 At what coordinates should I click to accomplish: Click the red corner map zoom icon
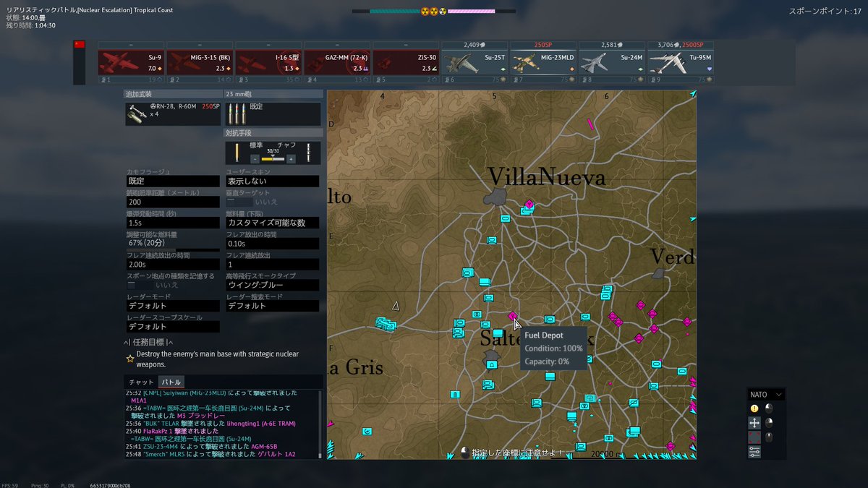[754, 437]
